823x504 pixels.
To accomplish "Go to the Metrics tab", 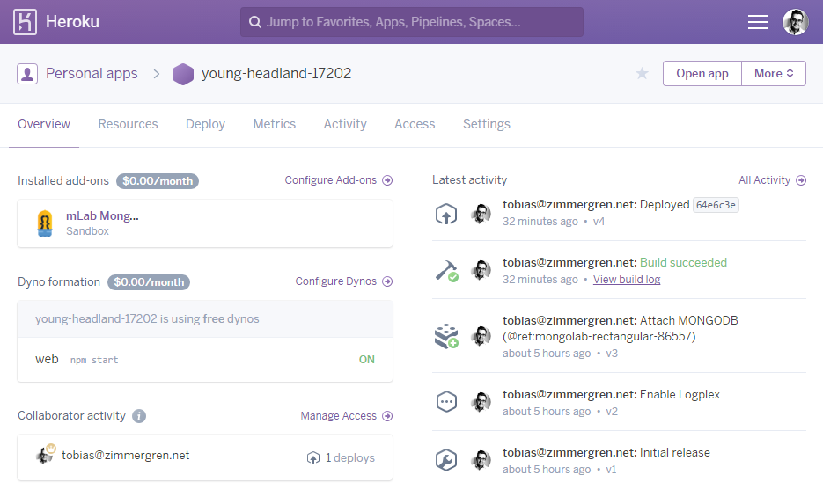I will click(275, 124).
